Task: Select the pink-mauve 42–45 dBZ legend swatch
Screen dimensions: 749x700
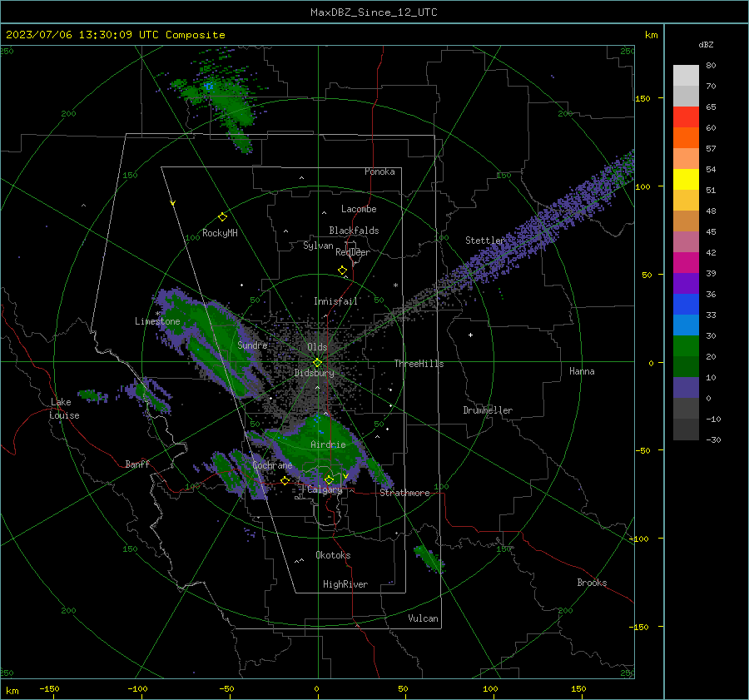Action: 686,241
